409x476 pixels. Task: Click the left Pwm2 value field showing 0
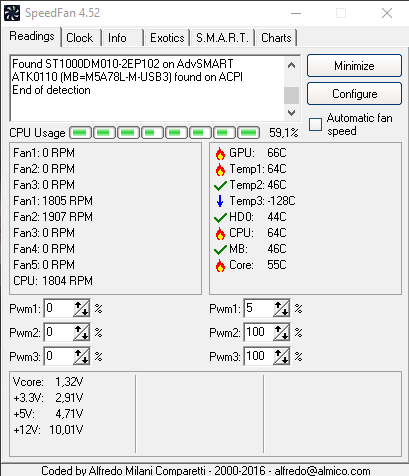point(59,332)
